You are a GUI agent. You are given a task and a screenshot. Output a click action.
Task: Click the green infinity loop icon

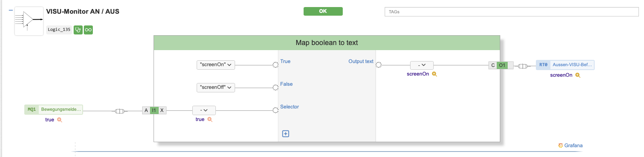[89, 30]
